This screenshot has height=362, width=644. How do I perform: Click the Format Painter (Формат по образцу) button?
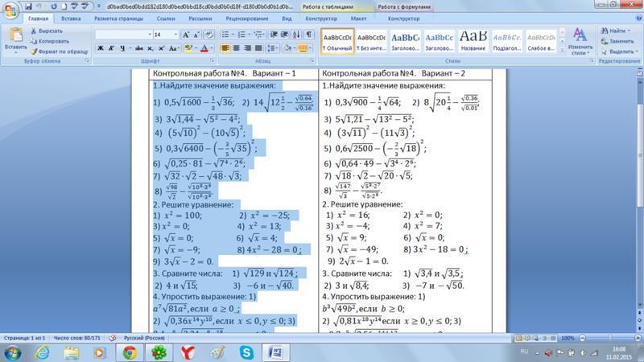[61, 49]
